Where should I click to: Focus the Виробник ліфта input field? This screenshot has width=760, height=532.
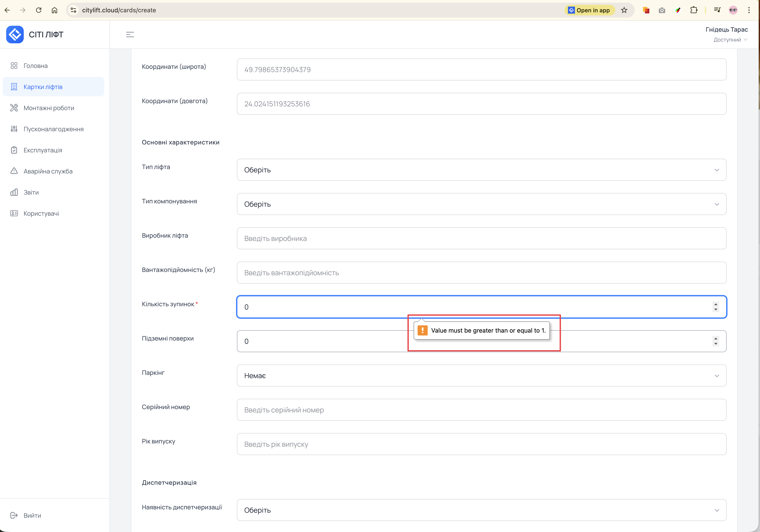click(481, 238)
